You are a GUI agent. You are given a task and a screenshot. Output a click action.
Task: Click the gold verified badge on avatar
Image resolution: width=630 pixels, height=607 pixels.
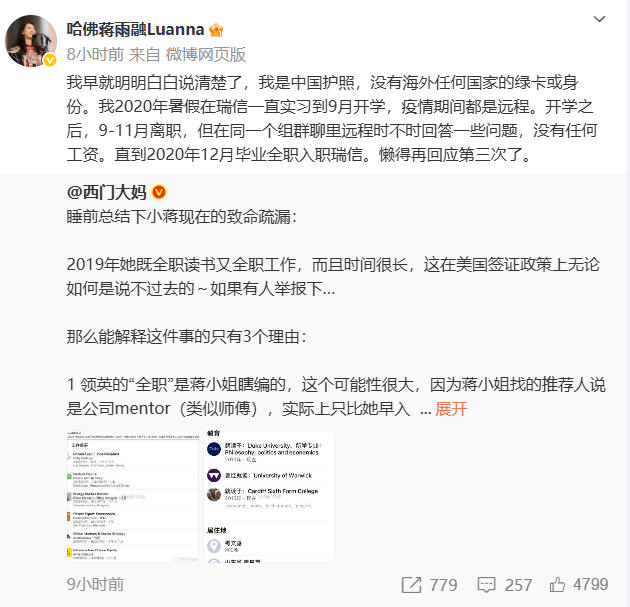click(x=50, y=60)
